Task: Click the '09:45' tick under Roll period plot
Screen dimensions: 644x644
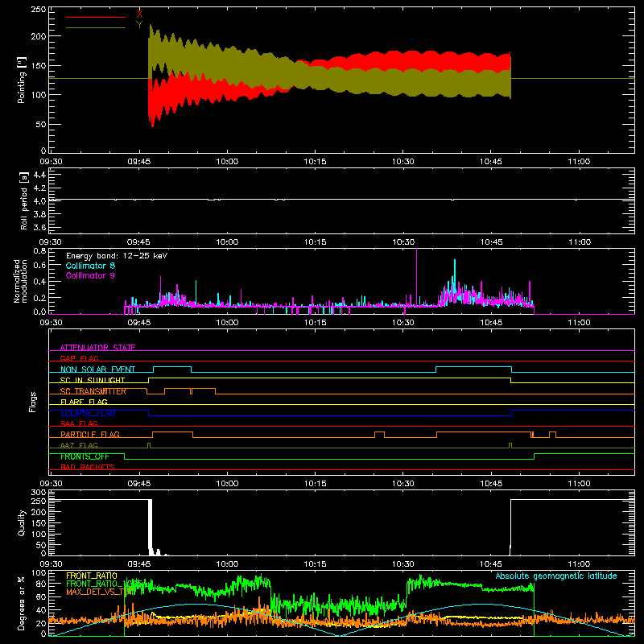Action: click(138, 242)
